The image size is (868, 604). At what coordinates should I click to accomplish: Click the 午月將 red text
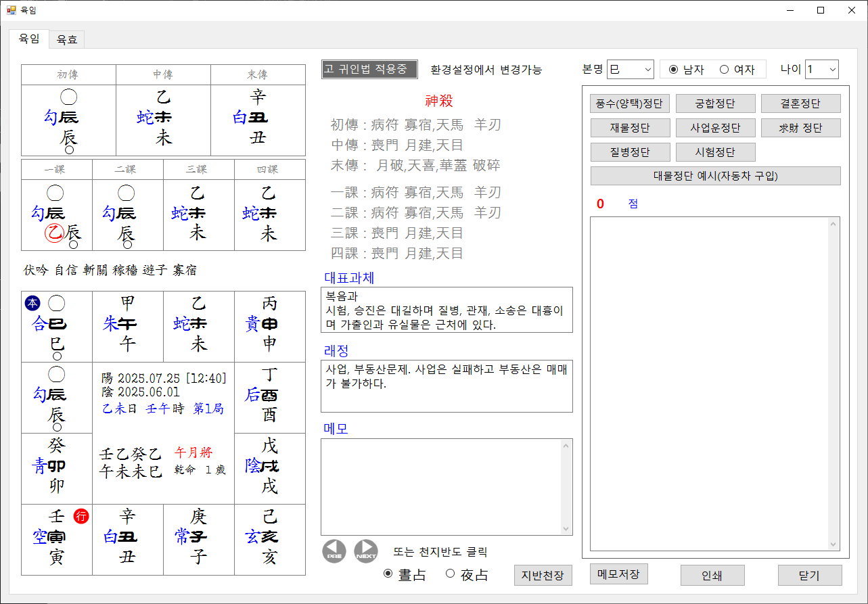[193, 452]
